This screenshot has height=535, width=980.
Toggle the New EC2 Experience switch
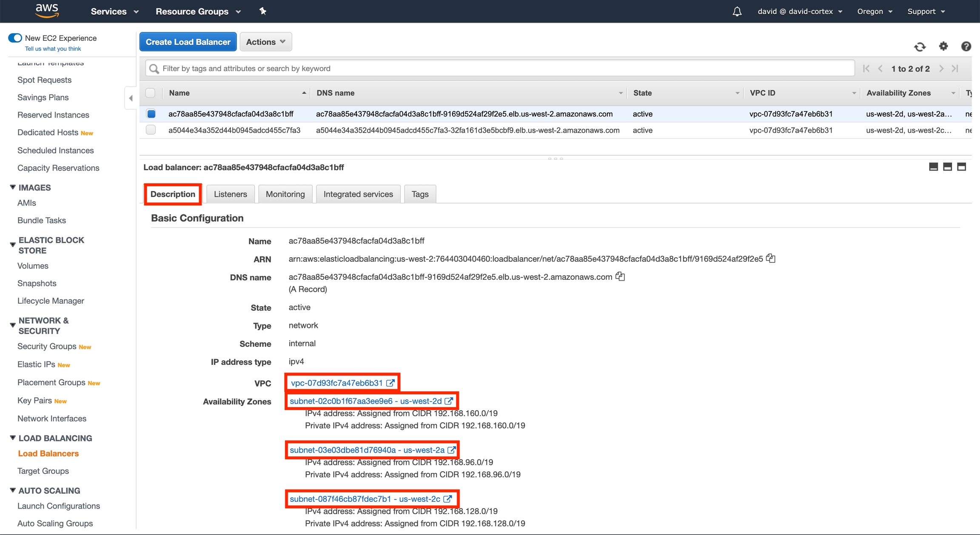click(15, 38)
